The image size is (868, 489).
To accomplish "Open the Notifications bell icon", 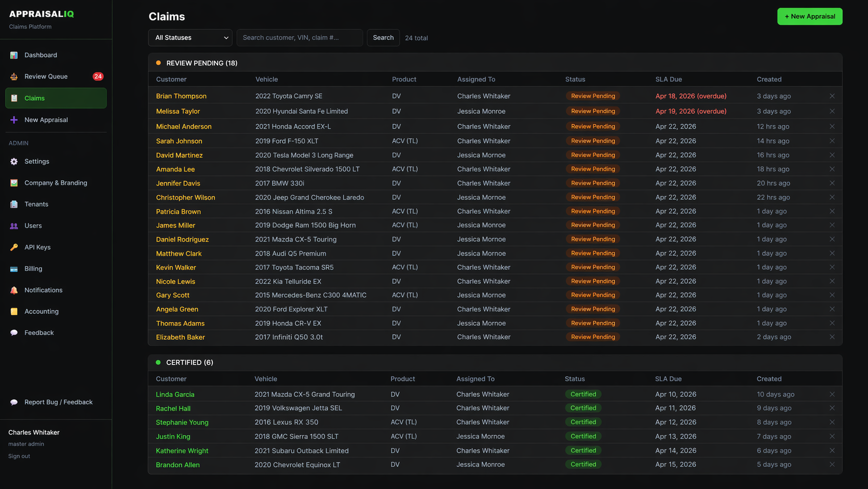I will point(13,290).
